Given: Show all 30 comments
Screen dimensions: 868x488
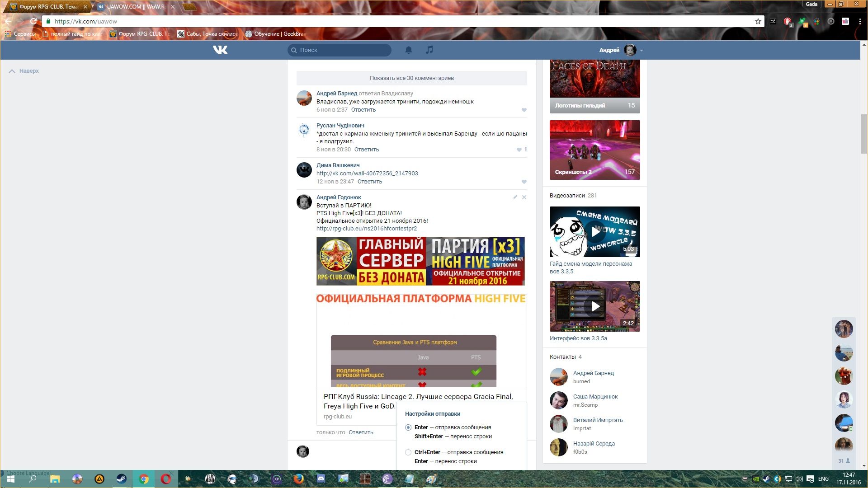Looking at the screenshot, I should coord(411,78).
